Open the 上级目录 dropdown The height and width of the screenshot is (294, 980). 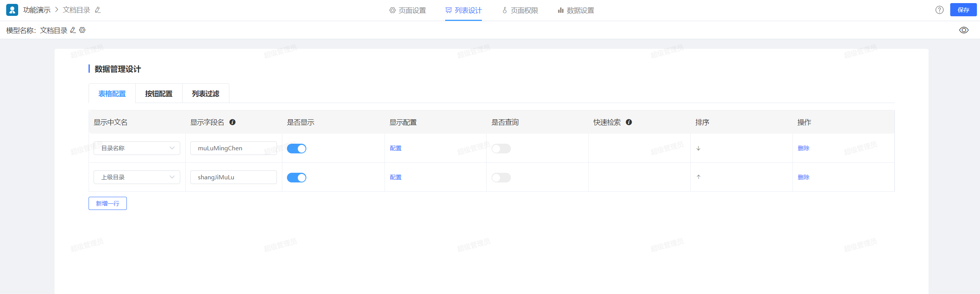(x=137, y=177)
